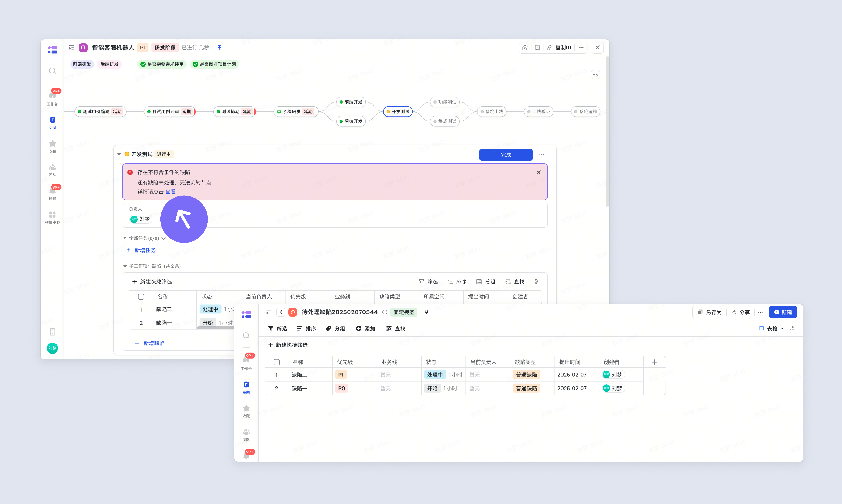Click 排序 in the 子工作项 table toolbar
This screenshot has width=842, height=504.
tap(457, 282)
